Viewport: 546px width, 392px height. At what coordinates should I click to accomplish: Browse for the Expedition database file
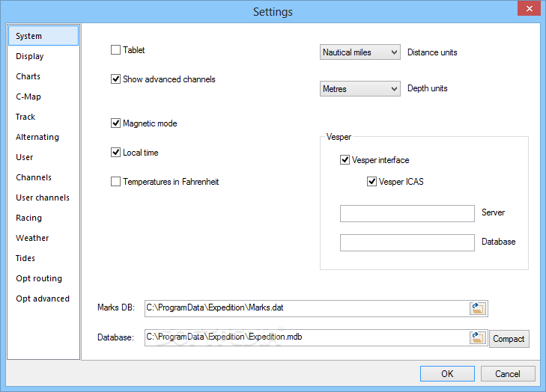[x=478, y=337]
